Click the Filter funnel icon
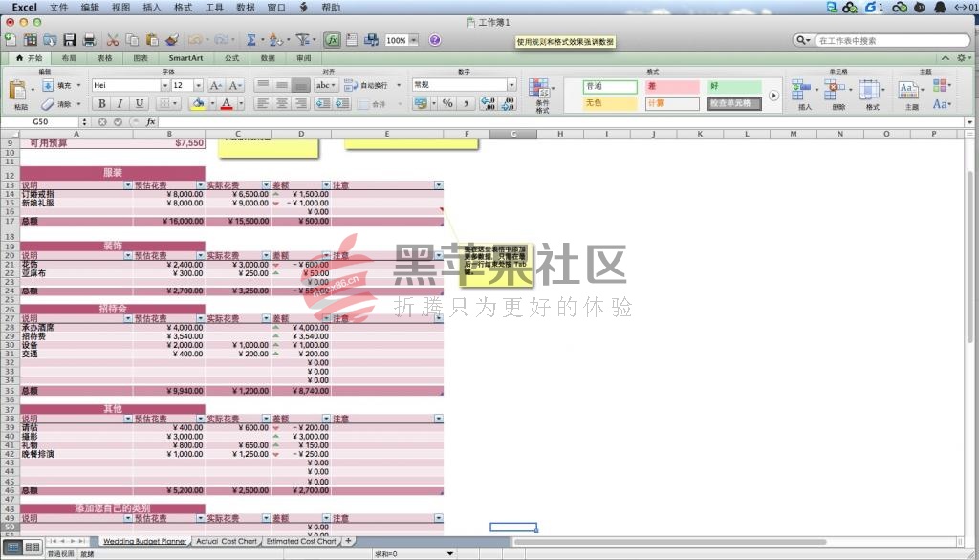979x560 pixels. [303, 40]
